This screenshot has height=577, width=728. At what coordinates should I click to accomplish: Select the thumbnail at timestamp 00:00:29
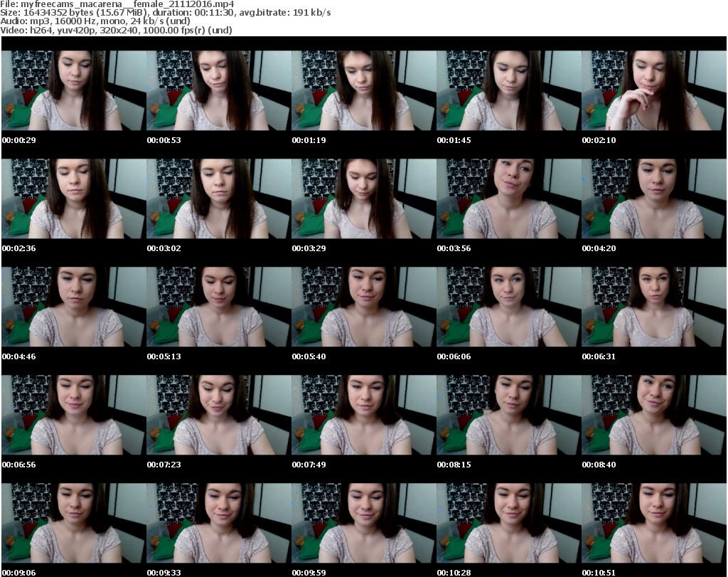(74, 90)
